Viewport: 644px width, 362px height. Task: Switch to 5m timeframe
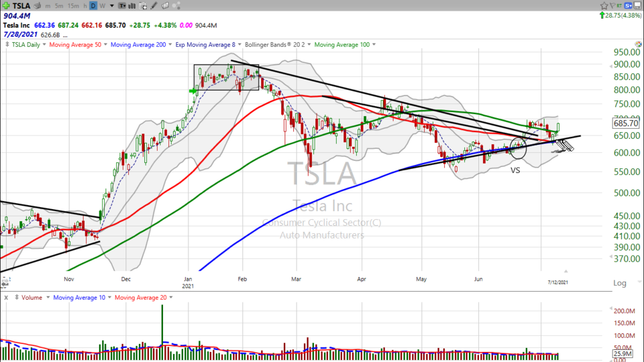coord(59,6)
